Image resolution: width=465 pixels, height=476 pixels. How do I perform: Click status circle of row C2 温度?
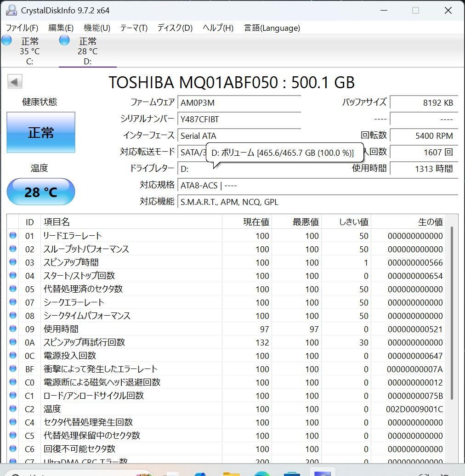[13, 408]
